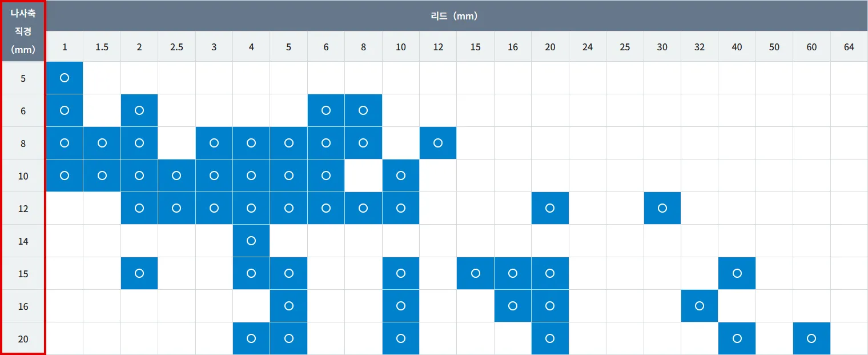Select the diameter 20, lead 4 circle

tap(251, 338)
